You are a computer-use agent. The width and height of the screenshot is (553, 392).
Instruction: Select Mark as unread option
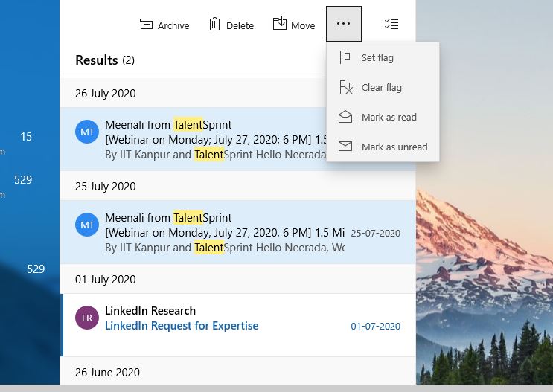coord(383,147)
